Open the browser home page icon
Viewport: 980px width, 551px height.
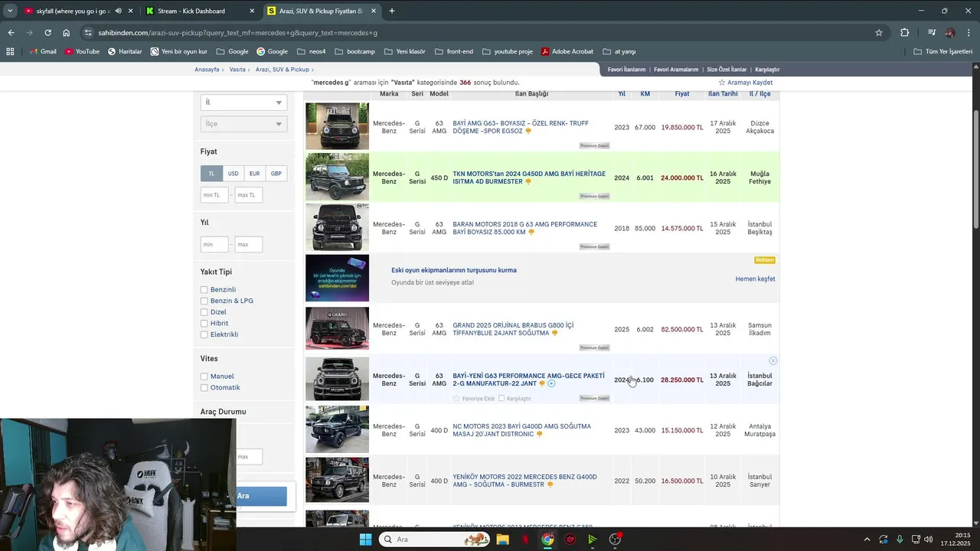[x=67, y=33]
